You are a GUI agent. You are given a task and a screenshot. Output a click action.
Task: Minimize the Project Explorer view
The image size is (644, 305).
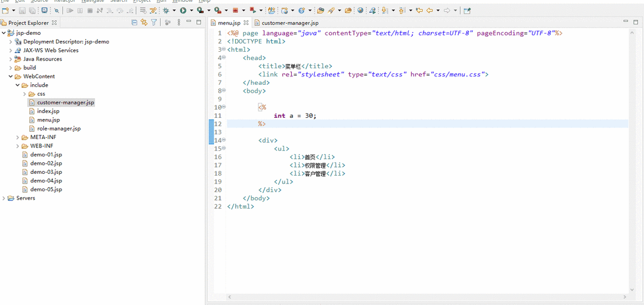(189, 21)
